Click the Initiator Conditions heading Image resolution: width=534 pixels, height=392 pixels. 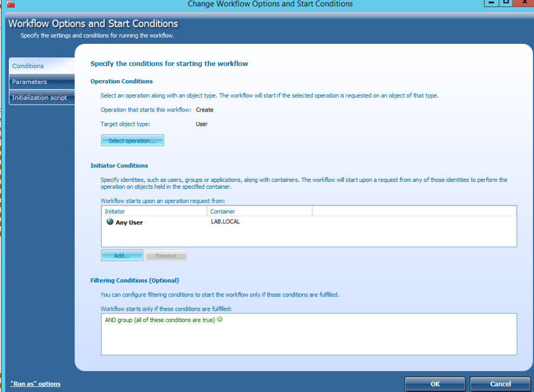pos(119,165)
